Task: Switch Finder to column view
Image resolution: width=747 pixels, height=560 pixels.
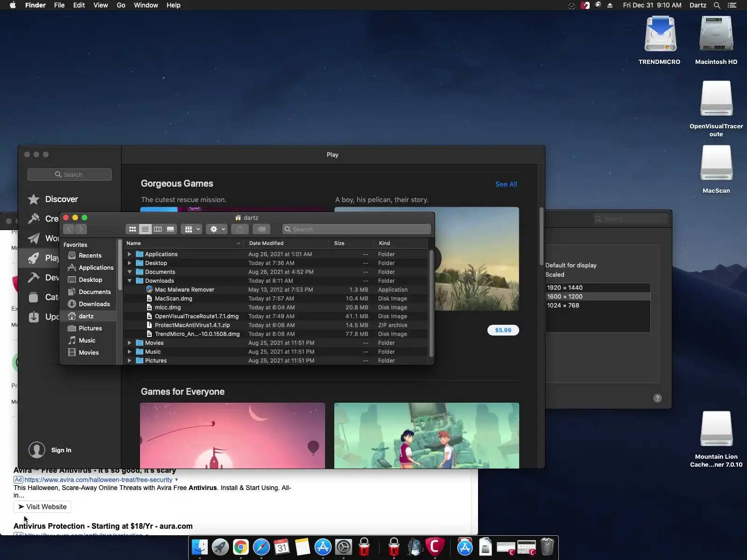Action: coord(158,229)
